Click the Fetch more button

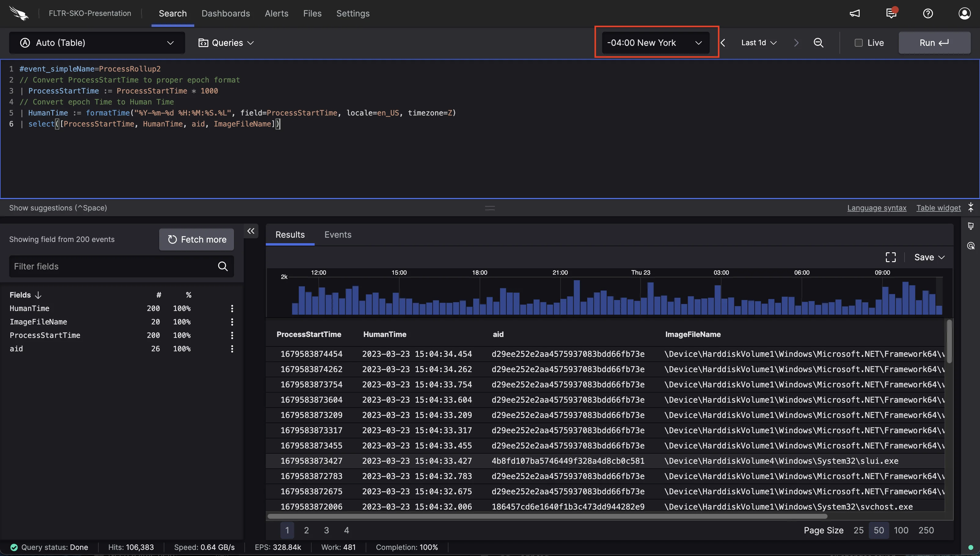197,240
